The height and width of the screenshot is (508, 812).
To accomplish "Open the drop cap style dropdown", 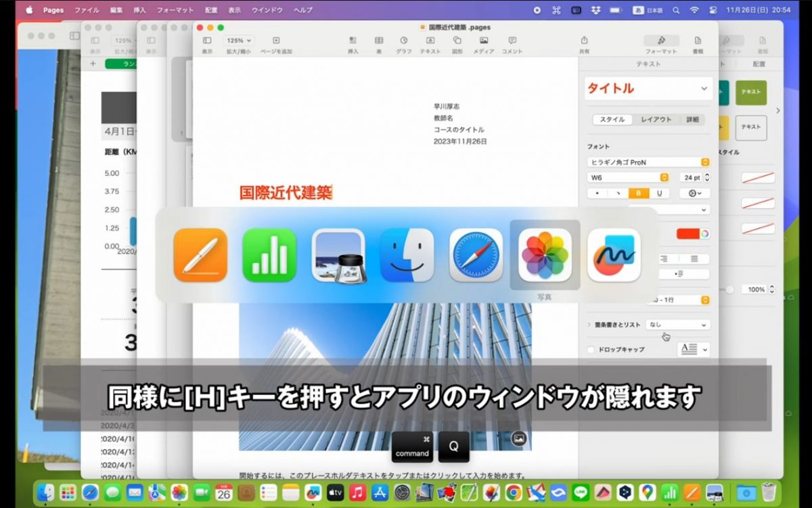I will [x=694, y=350].
